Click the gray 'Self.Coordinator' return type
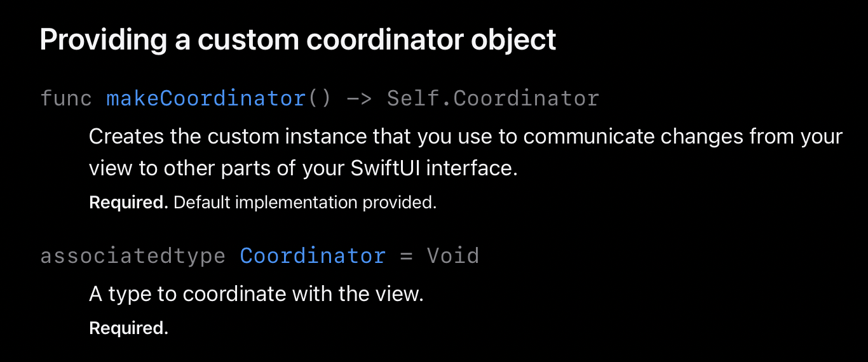 492,98
